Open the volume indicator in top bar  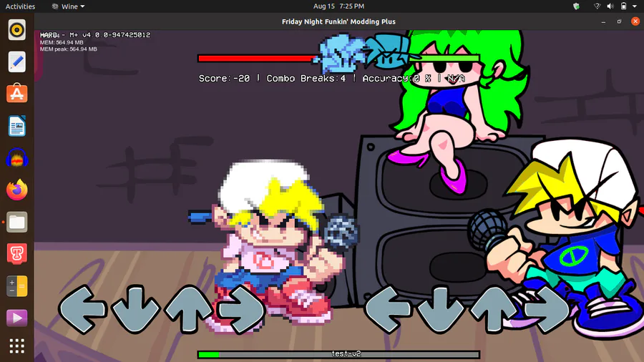(610, 6)
